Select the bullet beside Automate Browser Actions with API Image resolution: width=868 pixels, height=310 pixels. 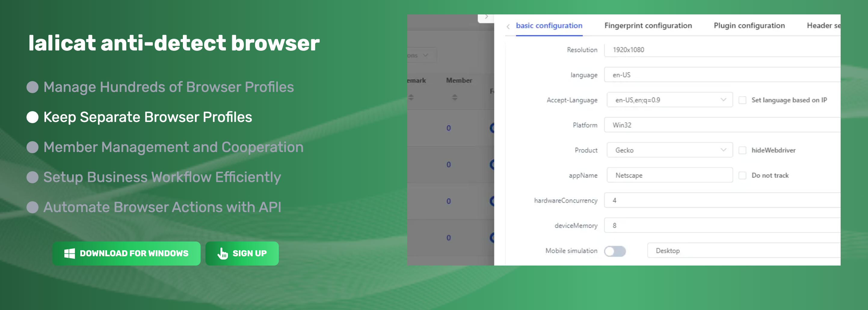32,207
